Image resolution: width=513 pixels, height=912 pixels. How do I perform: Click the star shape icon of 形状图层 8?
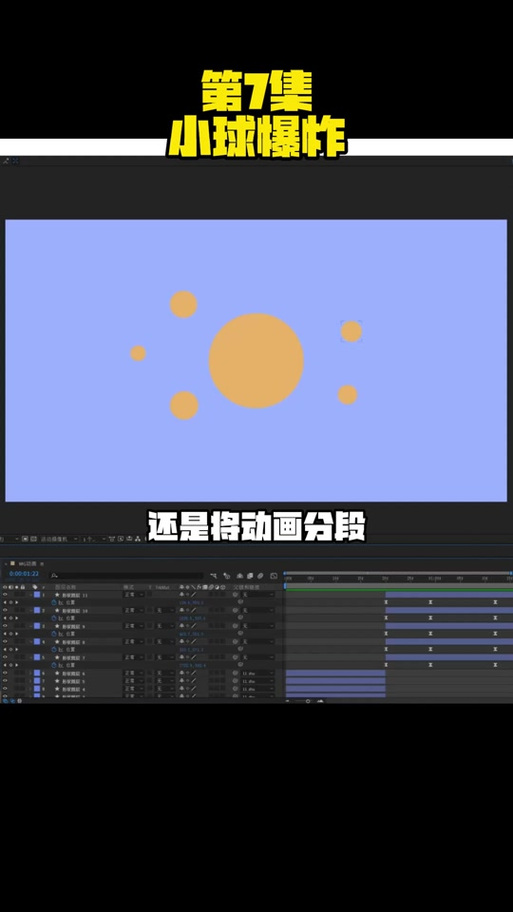point(57,642)
